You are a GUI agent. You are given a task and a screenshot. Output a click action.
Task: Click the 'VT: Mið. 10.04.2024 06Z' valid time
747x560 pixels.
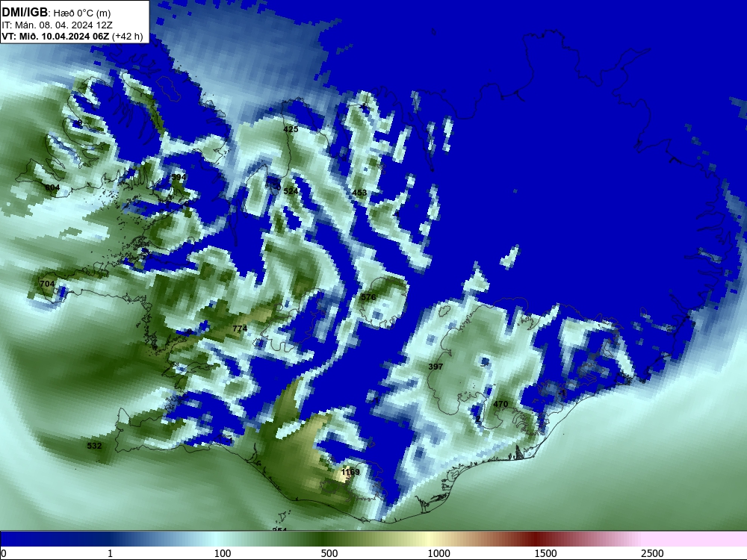coord(55,36)
